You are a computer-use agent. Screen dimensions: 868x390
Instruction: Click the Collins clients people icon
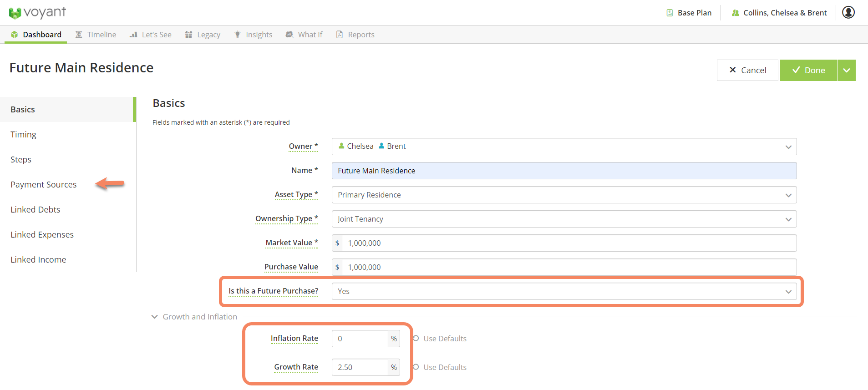pyautogui.click(x=735, y=13)
